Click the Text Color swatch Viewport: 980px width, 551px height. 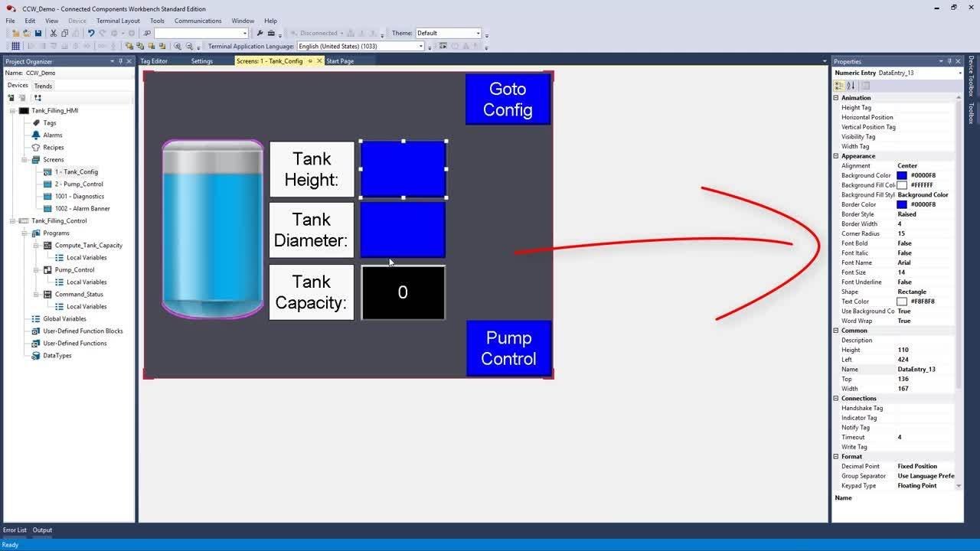902,302
